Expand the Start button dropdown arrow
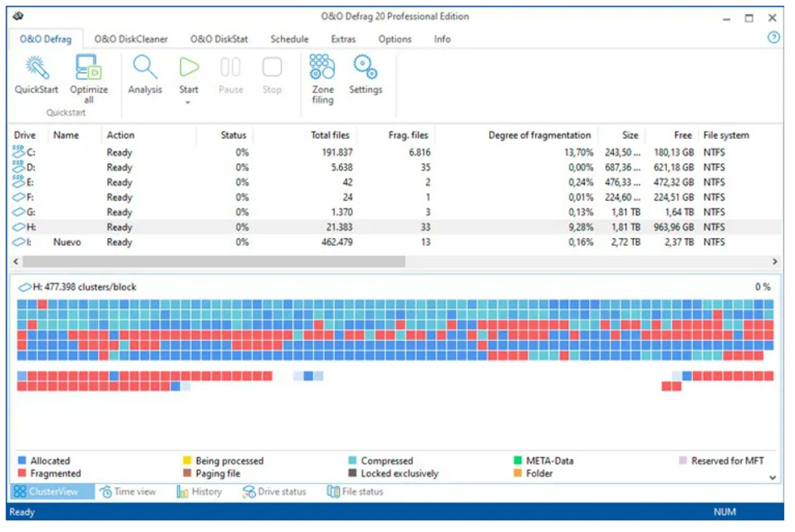This screenshot has height=532, width=795. 188,102
